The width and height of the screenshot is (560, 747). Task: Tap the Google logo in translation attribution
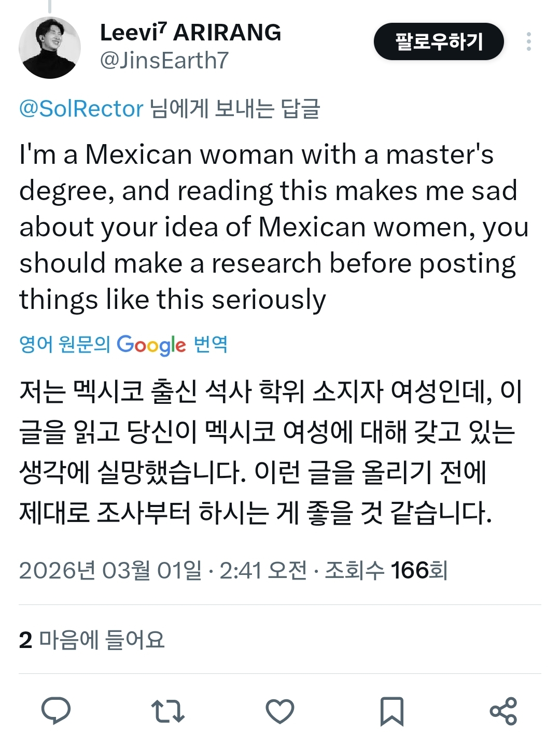[151, 345]
